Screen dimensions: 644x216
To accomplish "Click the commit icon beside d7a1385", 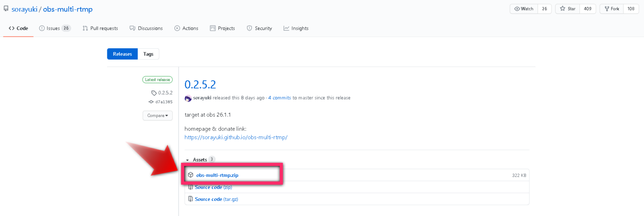I will 151,102.
